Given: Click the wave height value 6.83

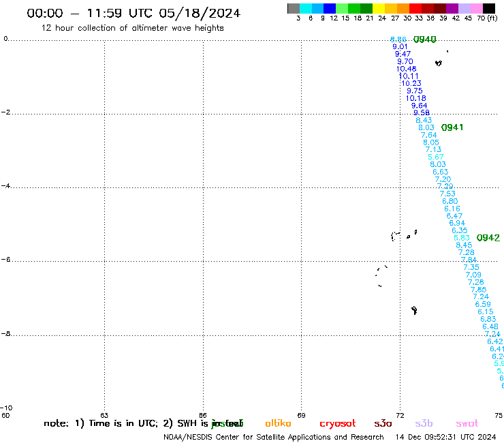Looking at the screenshot, I should 488,319.
